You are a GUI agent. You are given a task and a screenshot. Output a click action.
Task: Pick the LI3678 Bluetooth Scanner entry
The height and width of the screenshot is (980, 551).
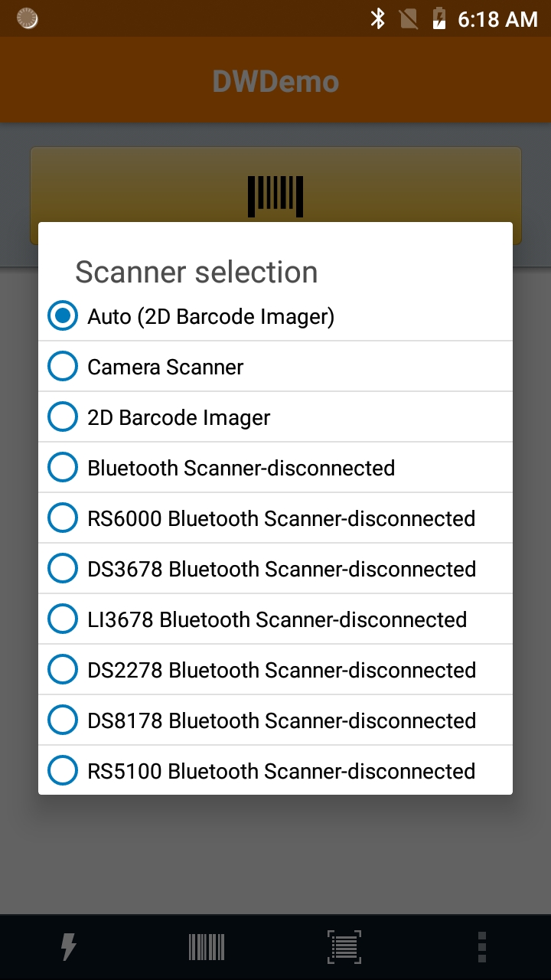point(63,619)
